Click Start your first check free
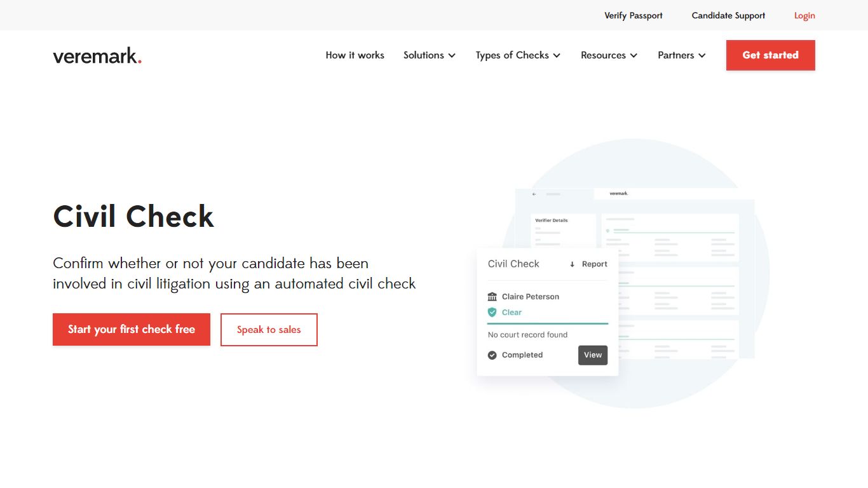The image size is (868, 488). pyautogui.click(x=132, y=329)
